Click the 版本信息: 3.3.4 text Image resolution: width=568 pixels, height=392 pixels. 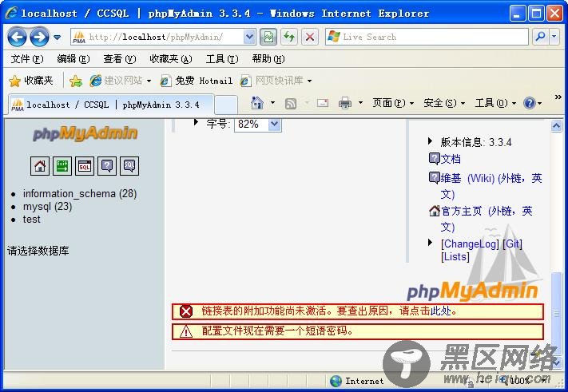coord(476,143)
